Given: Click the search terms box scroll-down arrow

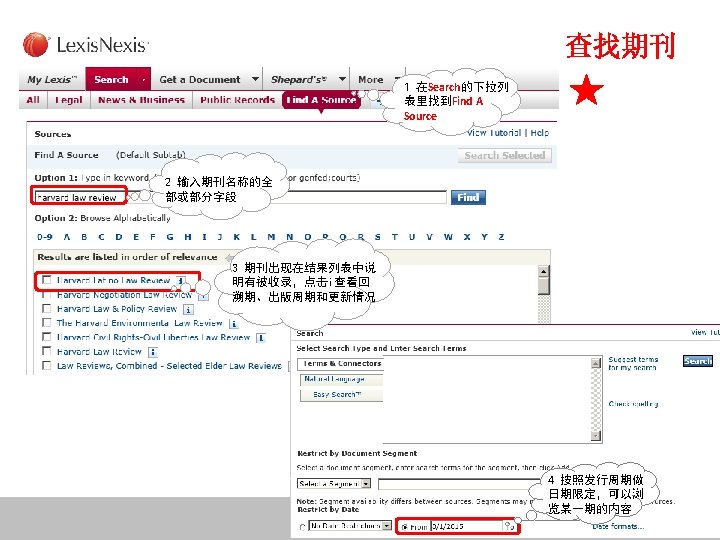Looking at the screenshot, I should click(x=596, y=436).
